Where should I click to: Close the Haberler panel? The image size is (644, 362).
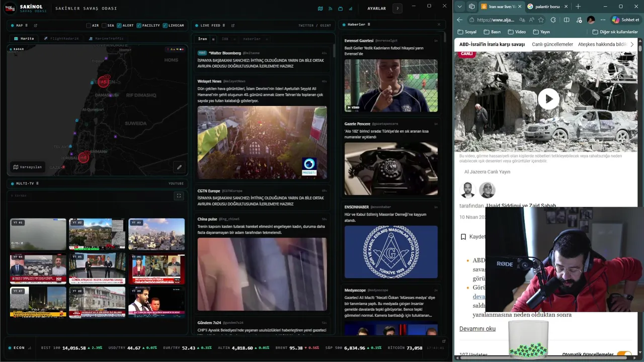pos(438,24)
